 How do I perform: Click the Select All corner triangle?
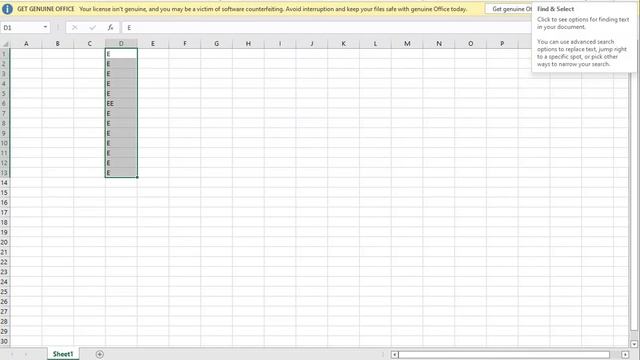pos(5,44)
